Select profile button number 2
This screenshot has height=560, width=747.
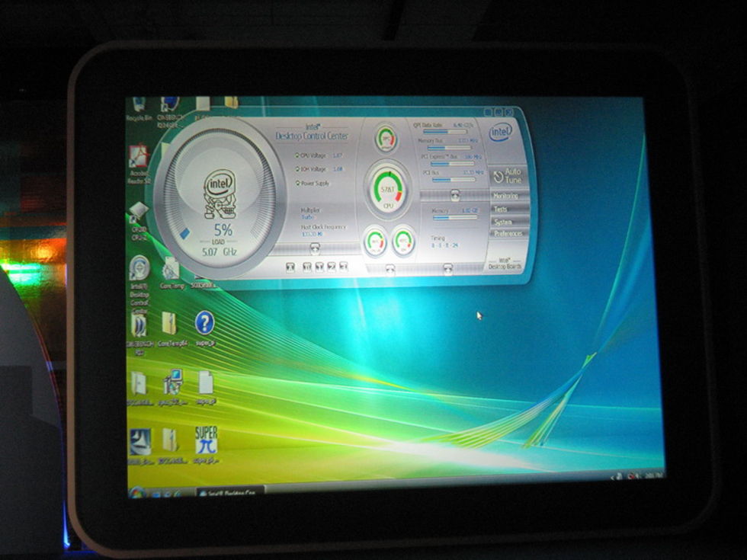[332, 267]
